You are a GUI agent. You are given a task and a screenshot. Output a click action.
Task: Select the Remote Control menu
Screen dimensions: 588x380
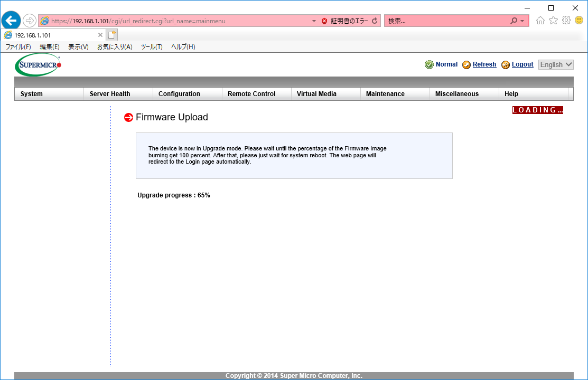click(x=251, y=94)
